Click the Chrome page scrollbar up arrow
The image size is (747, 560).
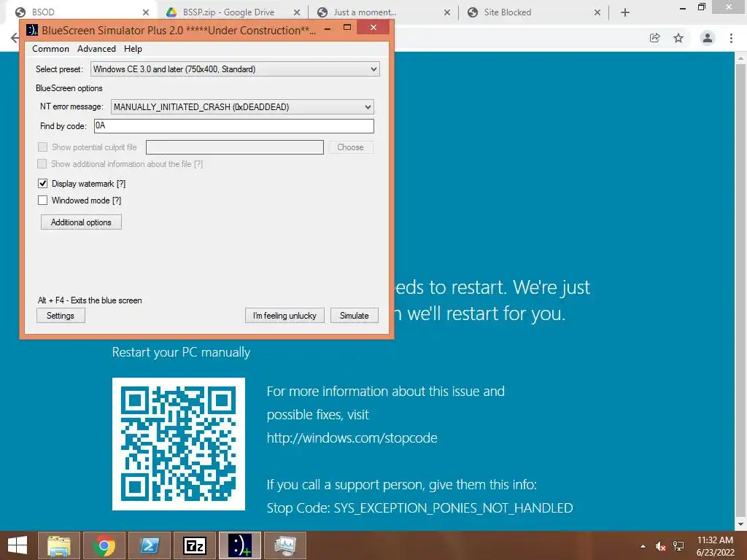coord(740,58)
